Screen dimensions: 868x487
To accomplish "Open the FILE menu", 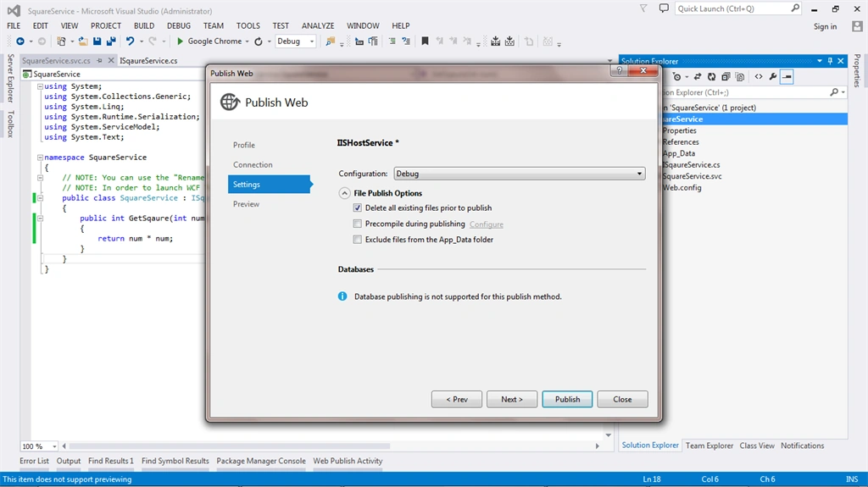I will (14, 25).
